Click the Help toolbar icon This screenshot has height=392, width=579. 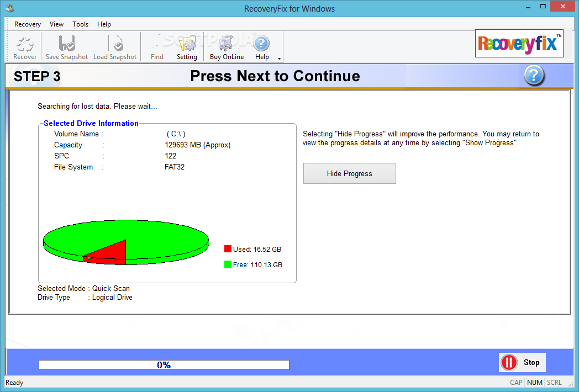pos(262,47)
